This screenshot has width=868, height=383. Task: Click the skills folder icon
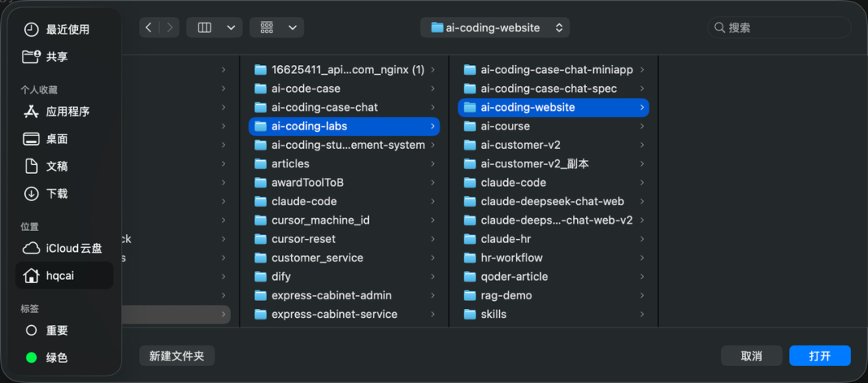[x=470, y=315]
